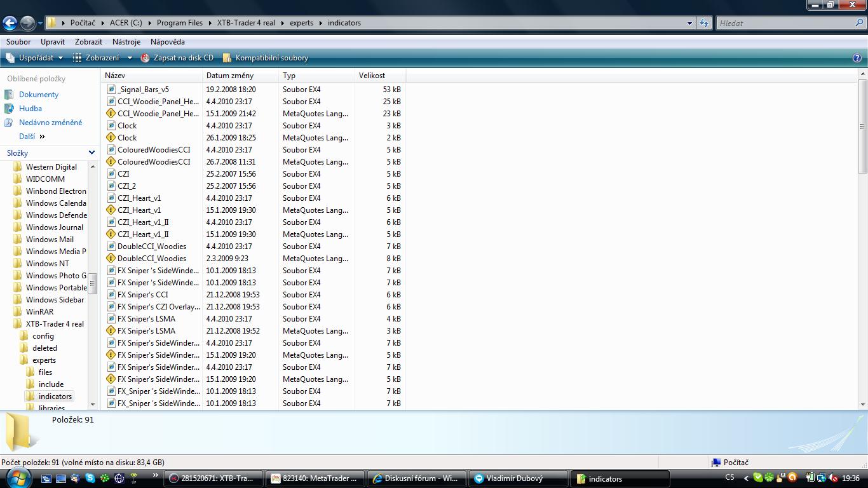Sort files by the Typ column header

[x=317, y=76]
